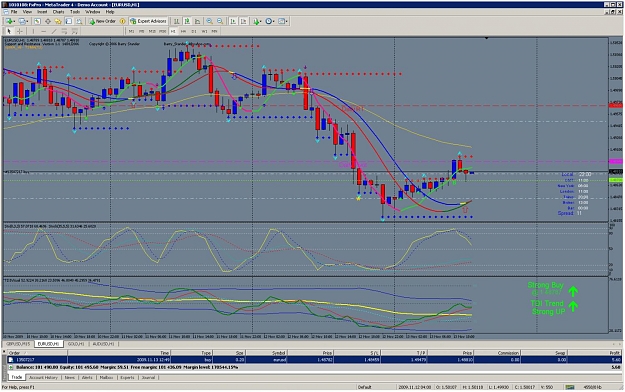The height and width of the screenshot is (392, 625).
Task: Open the Charts menu
Action: pyautogui.click(x=58, y=12)
